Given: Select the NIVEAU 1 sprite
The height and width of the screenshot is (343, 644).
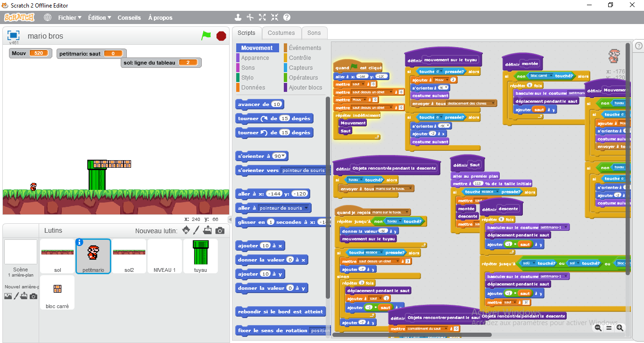Looking at the screenshot, I should click(x=165, y=256).
